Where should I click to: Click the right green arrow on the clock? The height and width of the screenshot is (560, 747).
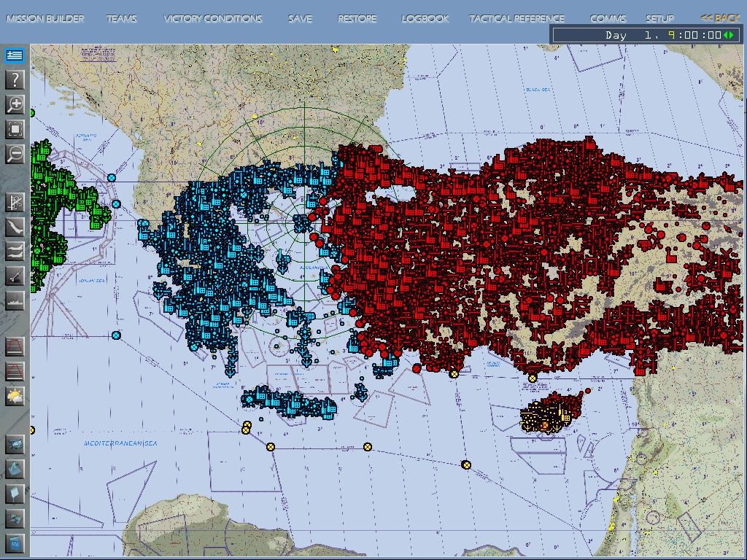click(x=732, y=35)
